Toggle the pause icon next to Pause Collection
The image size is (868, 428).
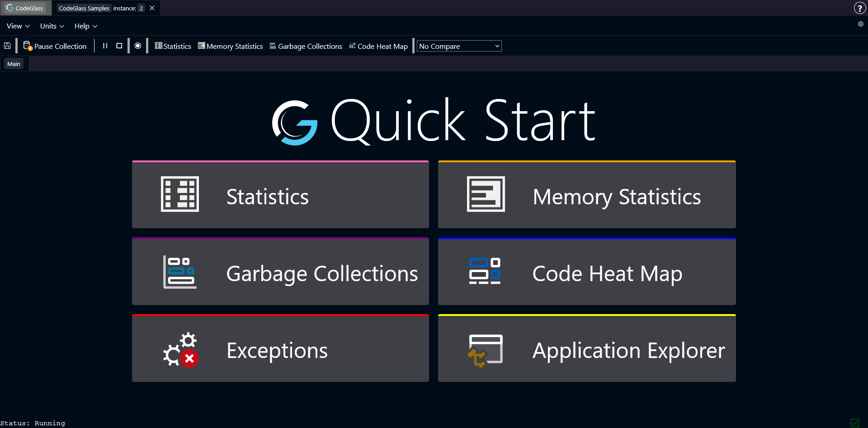105,46
